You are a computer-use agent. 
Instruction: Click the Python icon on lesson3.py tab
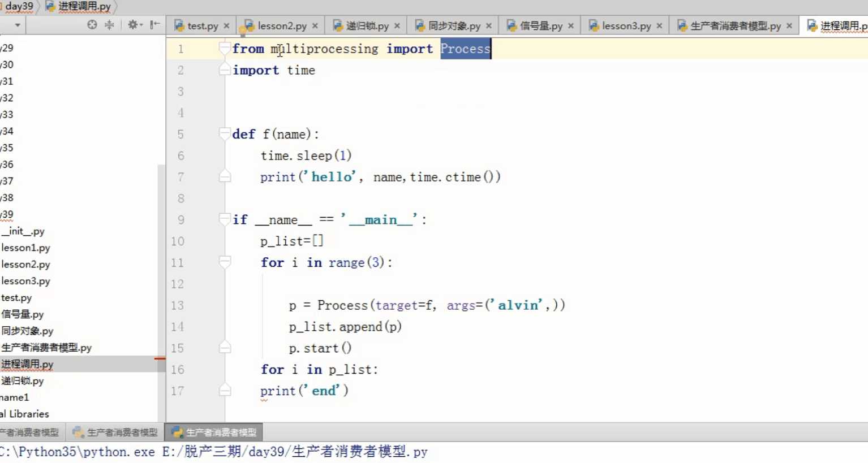[594, 25]
